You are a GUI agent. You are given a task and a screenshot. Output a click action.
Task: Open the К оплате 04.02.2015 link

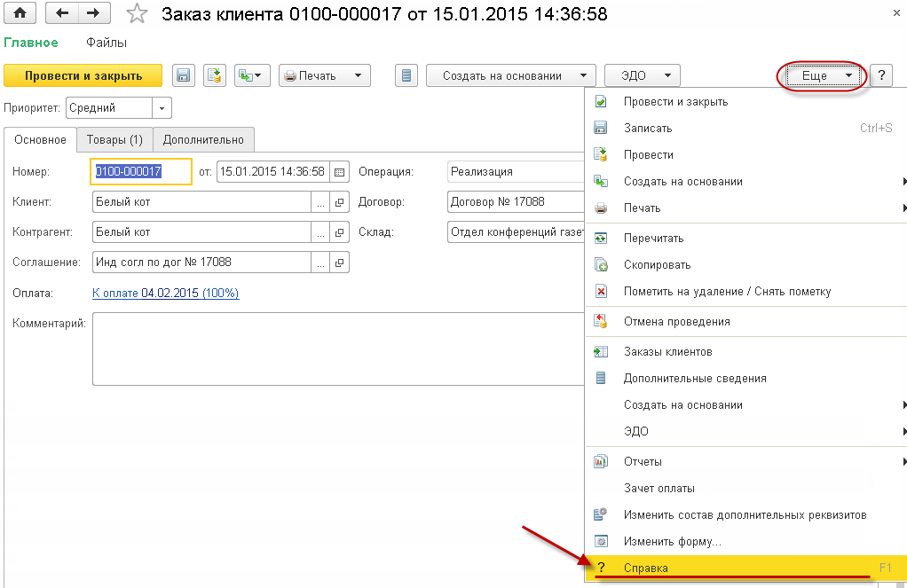click(165, 294)
